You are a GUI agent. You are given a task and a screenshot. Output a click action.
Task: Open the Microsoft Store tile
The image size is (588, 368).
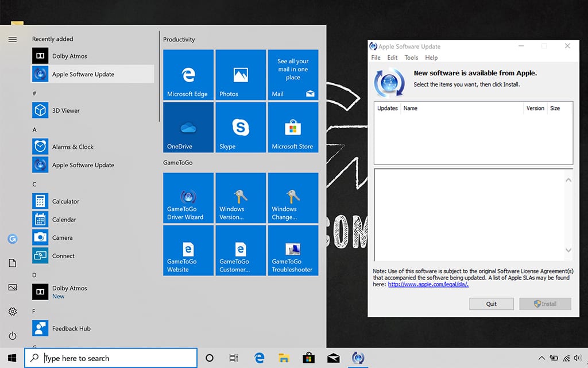pyautogui.click(x=293, y=127)
